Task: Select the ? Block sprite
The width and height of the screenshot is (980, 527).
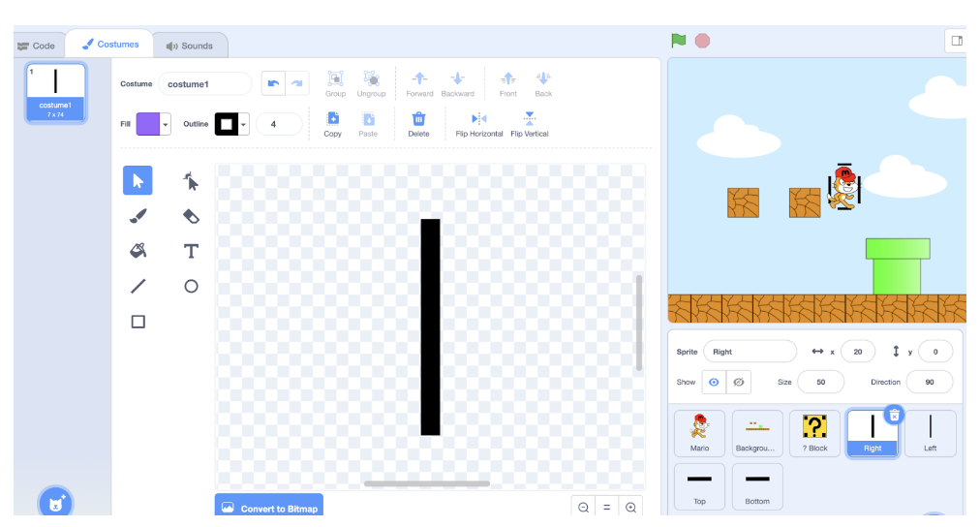Action: click(x=814, y=433)
